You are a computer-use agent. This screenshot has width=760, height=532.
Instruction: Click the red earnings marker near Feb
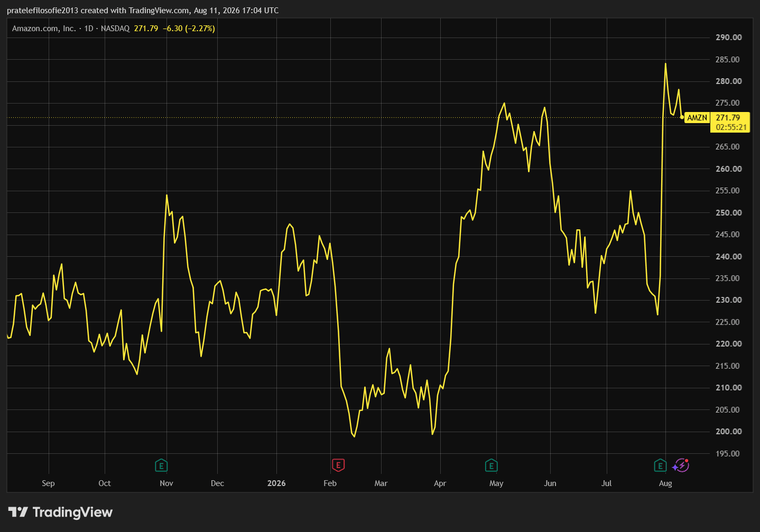pyautogui.click(x=338, y=465)
